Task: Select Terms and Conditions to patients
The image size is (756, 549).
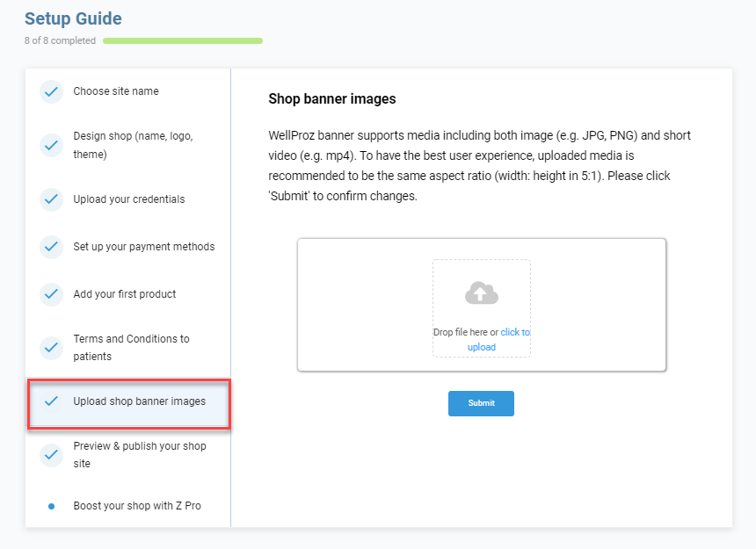Action: [x=131, y=348]
